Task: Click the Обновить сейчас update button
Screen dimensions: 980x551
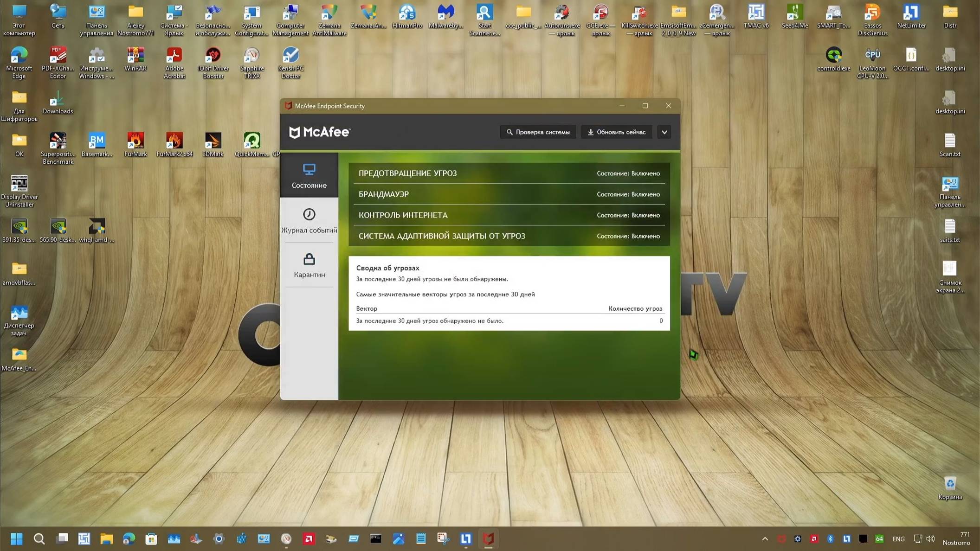Action: tap(616, 132)
